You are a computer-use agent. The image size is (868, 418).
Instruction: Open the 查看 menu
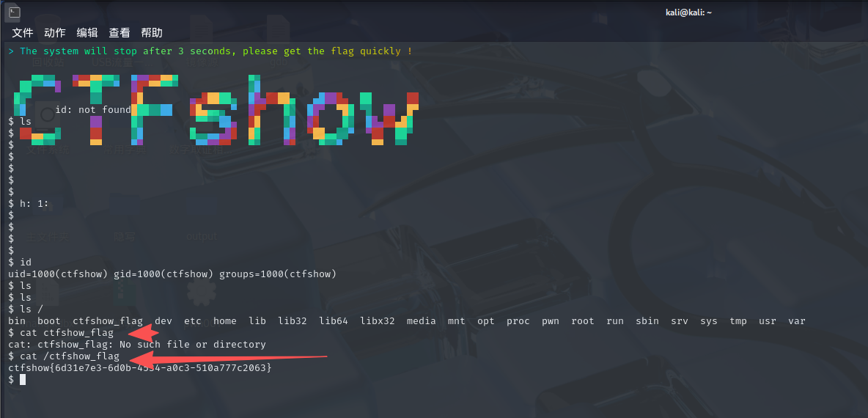(119, 33)
